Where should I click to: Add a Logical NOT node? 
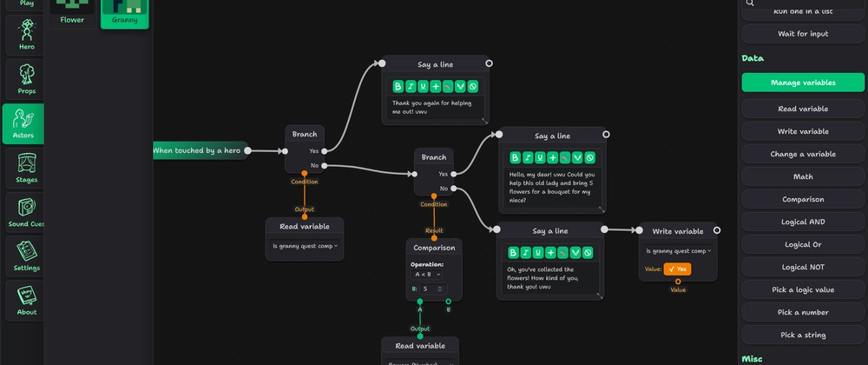803,267
